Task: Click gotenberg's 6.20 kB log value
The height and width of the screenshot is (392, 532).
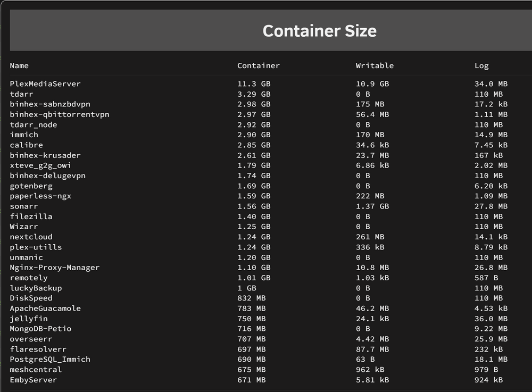Action: pos(491,186)
